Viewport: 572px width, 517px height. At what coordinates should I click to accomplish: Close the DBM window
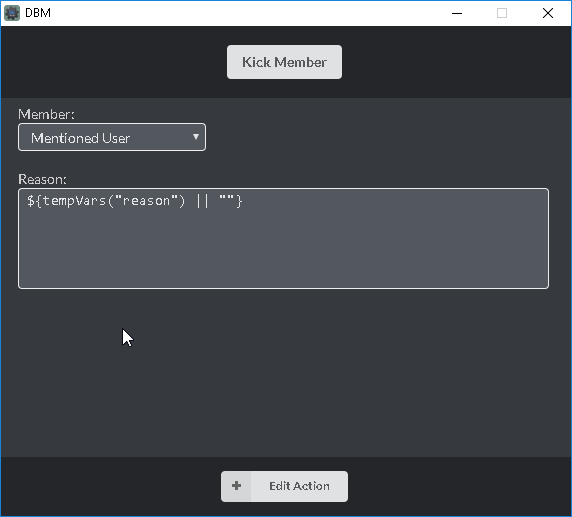click(x=548, y=13)
